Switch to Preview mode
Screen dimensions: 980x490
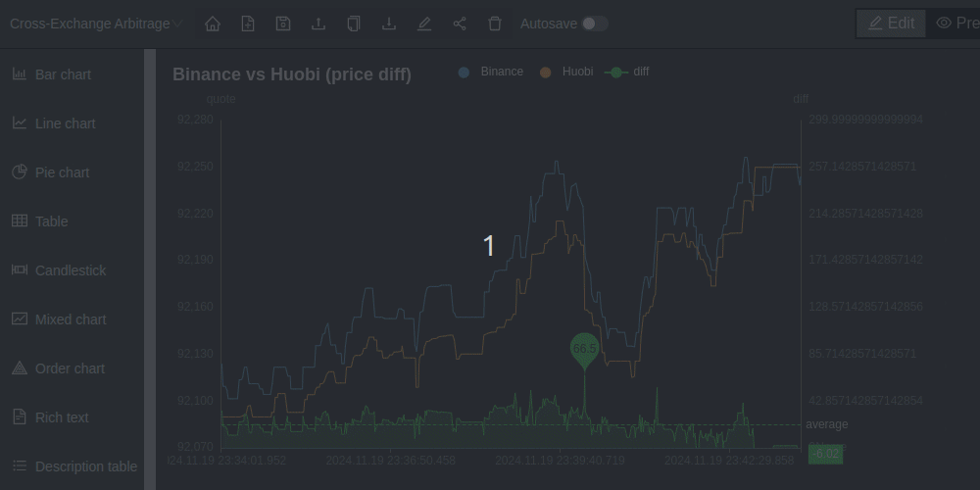click(x=956, y=24)
